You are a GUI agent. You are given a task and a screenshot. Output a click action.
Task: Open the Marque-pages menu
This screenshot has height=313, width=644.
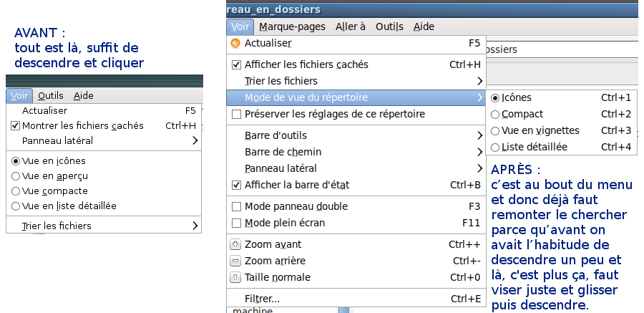(x=292, y=27)
